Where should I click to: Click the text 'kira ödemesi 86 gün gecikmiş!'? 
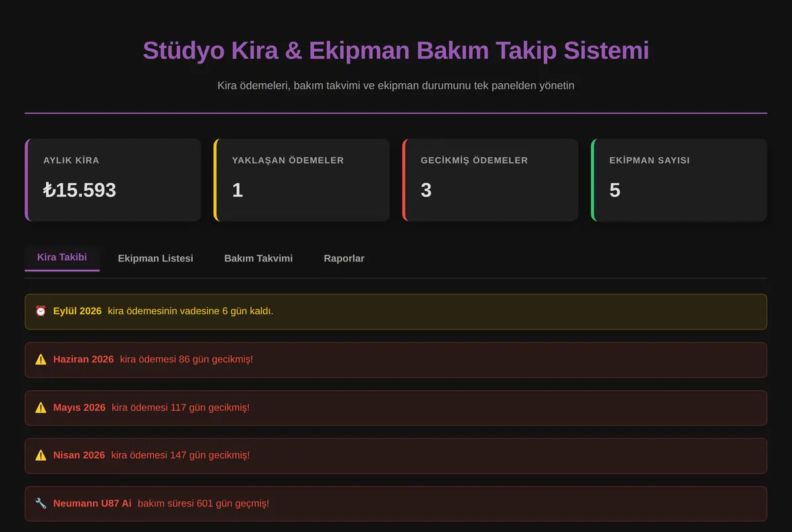[x=187, y=359]
